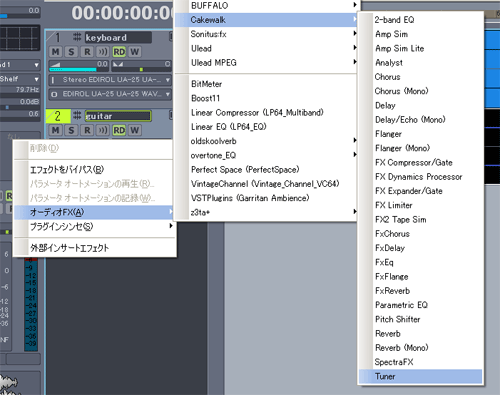Choose the FxReverb effect
Viewport: 500px width, 395px height.
(420, 291)
